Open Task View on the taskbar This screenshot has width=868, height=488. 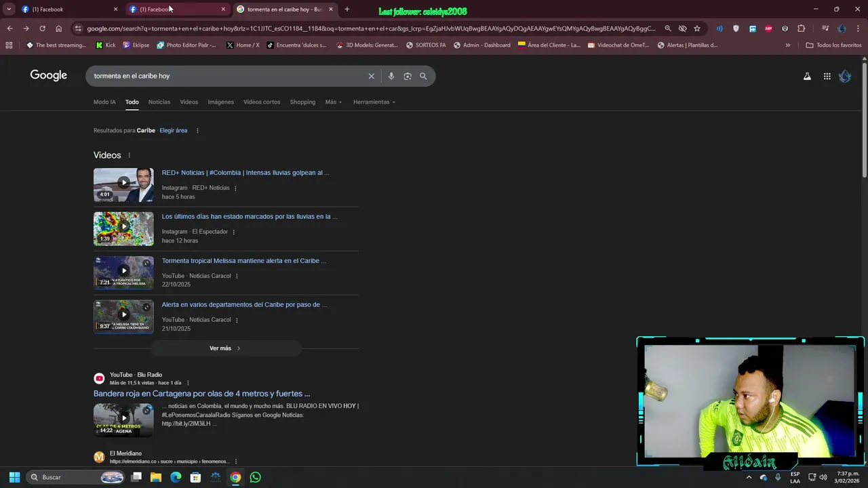pyautogui.click(x=136, y=477)
